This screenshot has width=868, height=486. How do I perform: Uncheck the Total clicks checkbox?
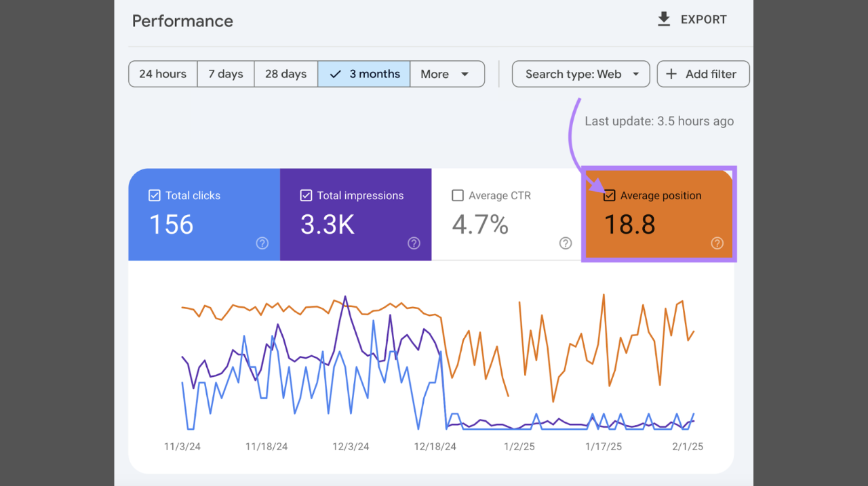pyautogui.click(x=154, y=195)
